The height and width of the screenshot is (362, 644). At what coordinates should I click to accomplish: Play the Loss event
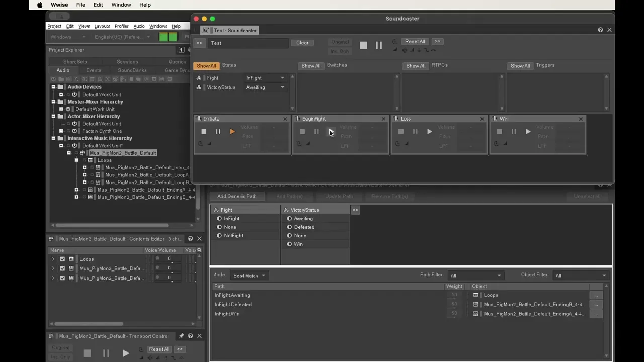pyautogui.click(x=429, y=132)
